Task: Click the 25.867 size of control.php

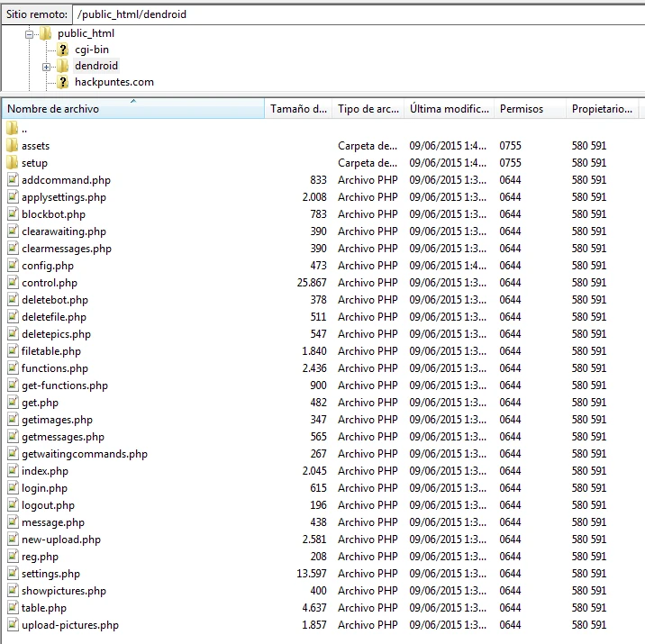Action: click(x=312, y=283)
